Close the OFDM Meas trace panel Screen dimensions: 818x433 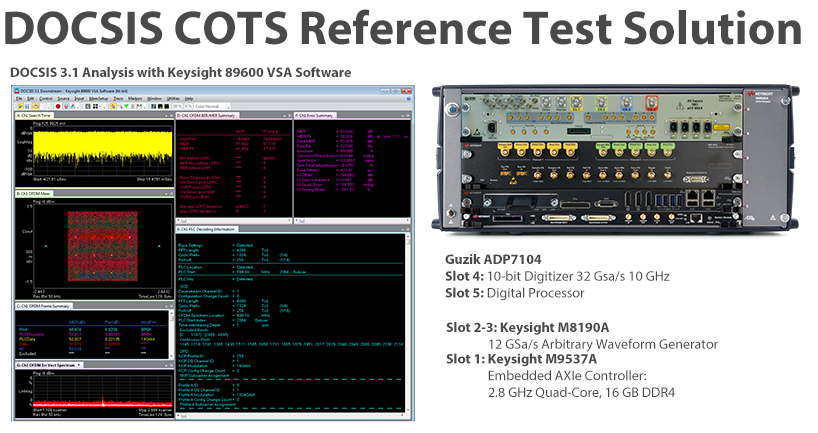pos(171,194)
